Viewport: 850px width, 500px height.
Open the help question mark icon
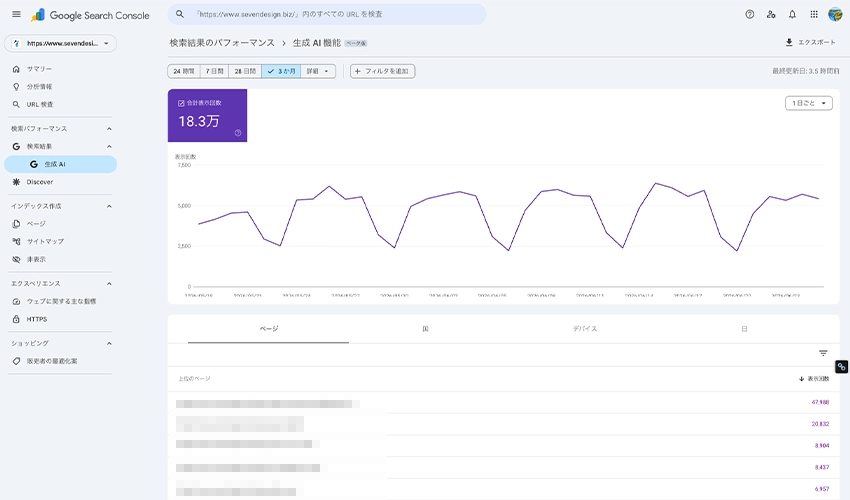tap(750, 15)
